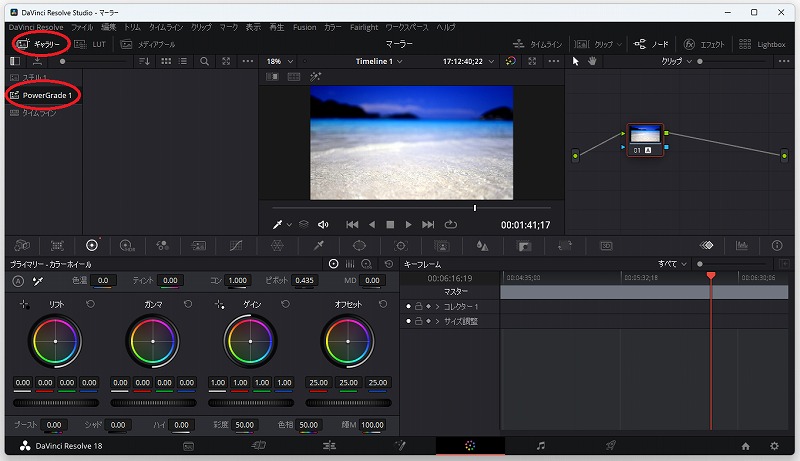Select the hand pan tool in node editor

pos(592,61)
